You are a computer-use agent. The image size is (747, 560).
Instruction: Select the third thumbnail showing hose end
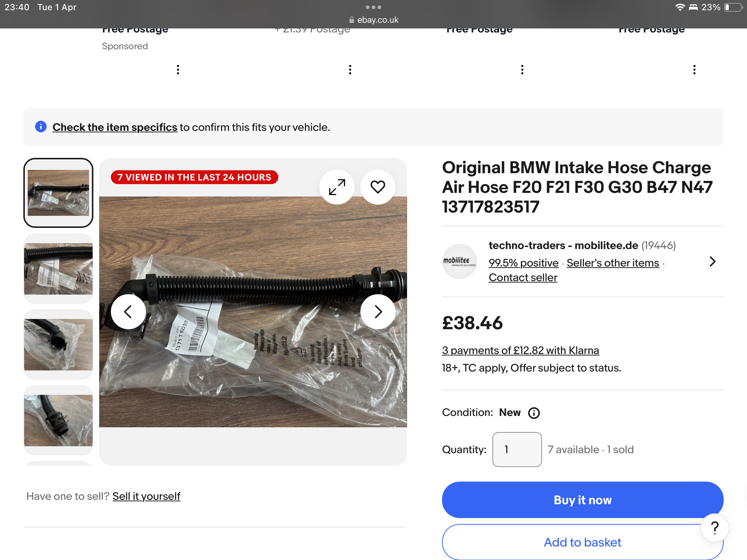click(x=58, y=345)
